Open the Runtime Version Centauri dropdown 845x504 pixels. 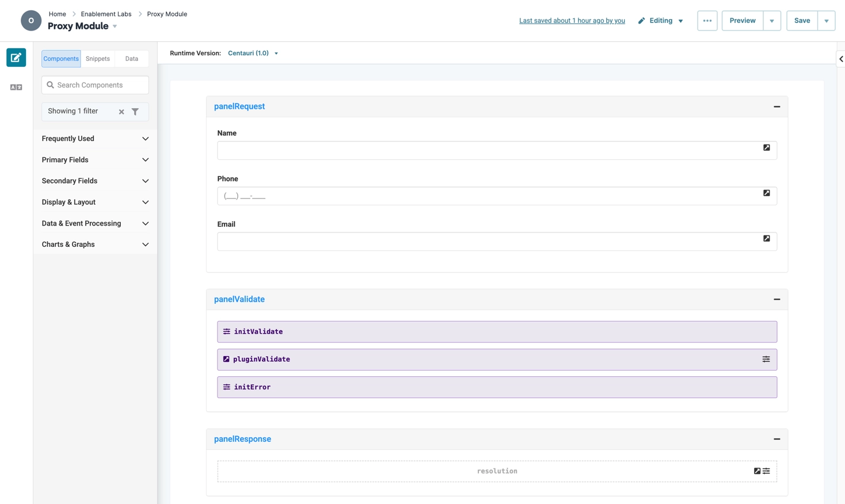click(253, 53)
